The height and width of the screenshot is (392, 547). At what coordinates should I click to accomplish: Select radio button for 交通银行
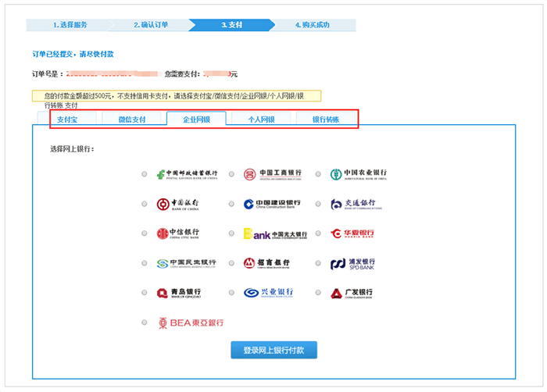click(x=318, y=204)
